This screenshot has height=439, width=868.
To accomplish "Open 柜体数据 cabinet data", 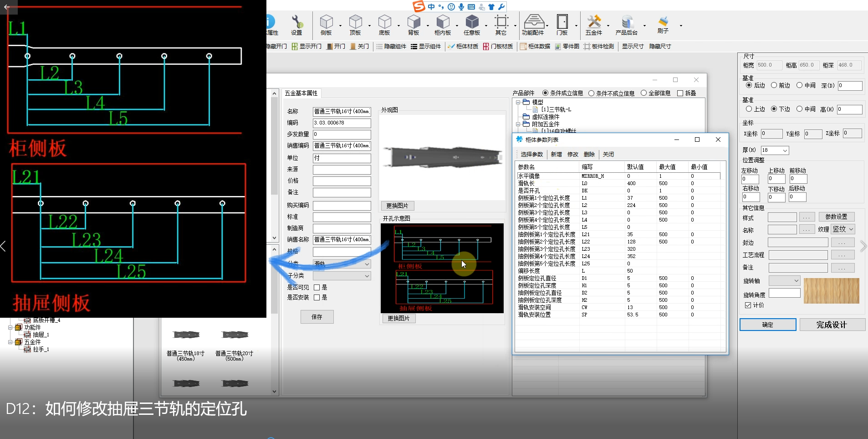I will point(535,46).
